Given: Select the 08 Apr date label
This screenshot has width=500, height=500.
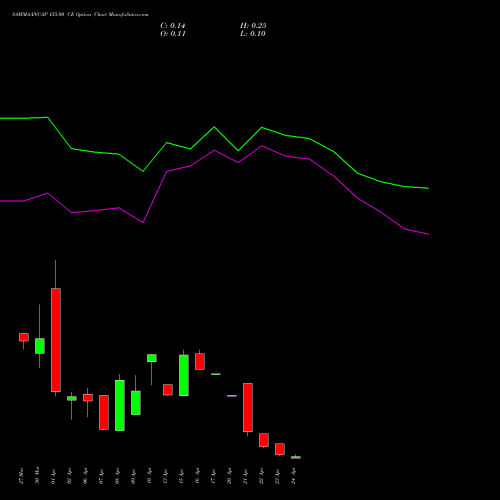Looking at the screenshot, I should [117, 477].
